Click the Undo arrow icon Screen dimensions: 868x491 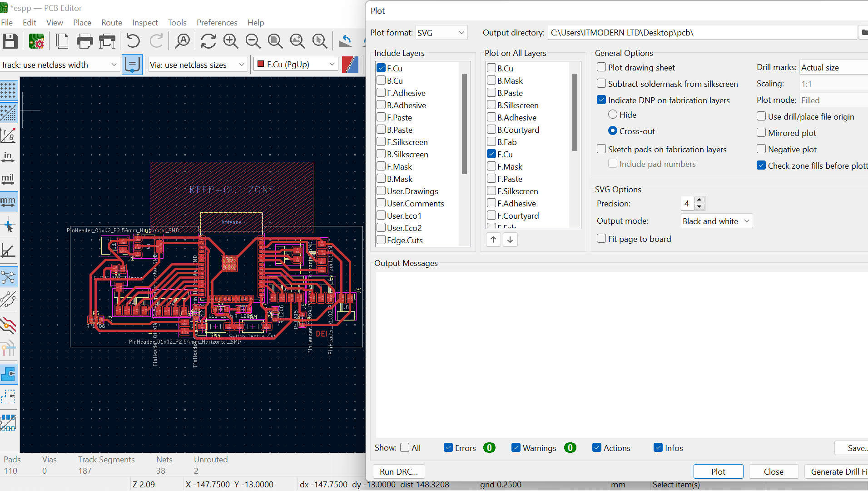click(133, 41)
